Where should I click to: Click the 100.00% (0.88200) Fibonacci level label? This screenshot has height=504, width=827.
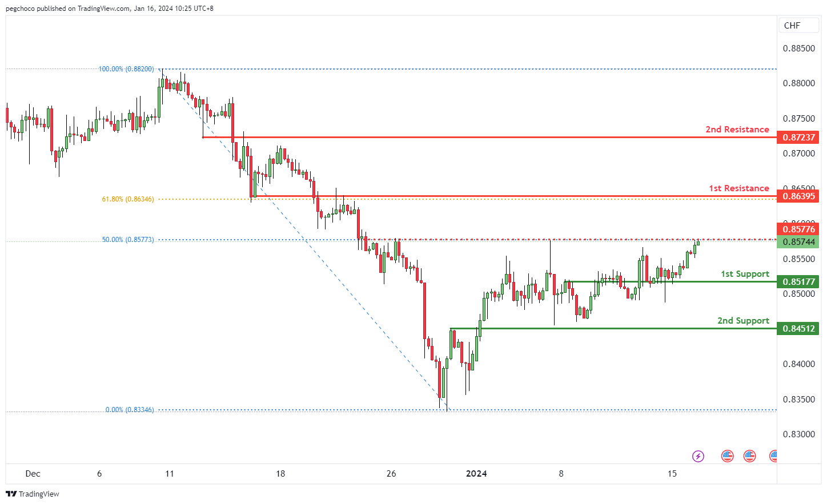(126, 69)
